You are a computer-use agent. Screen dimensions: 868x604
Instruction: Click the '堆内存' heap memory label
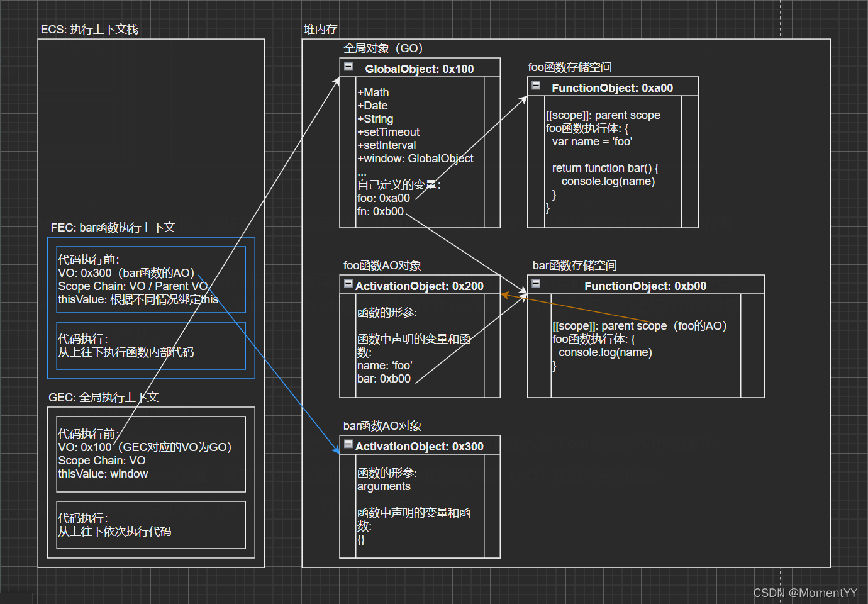pyautogui.click(x=320, y=30)
